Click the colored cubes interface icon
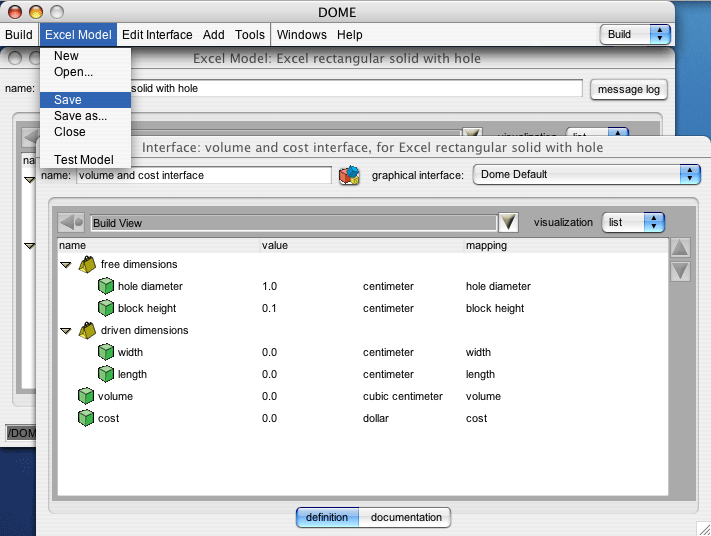The height and width of the screenshot is (536, 711). [x=349, y=175]
